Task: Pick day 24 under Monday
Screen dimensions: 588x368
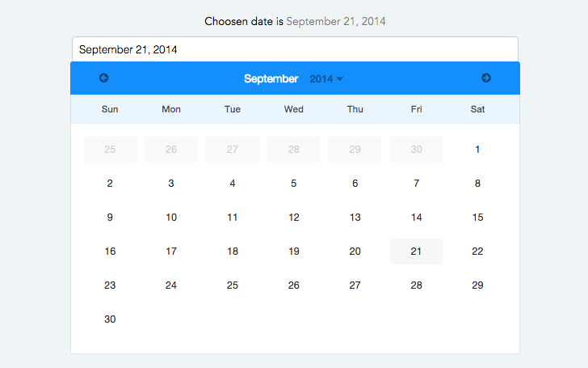Action: 171,286
